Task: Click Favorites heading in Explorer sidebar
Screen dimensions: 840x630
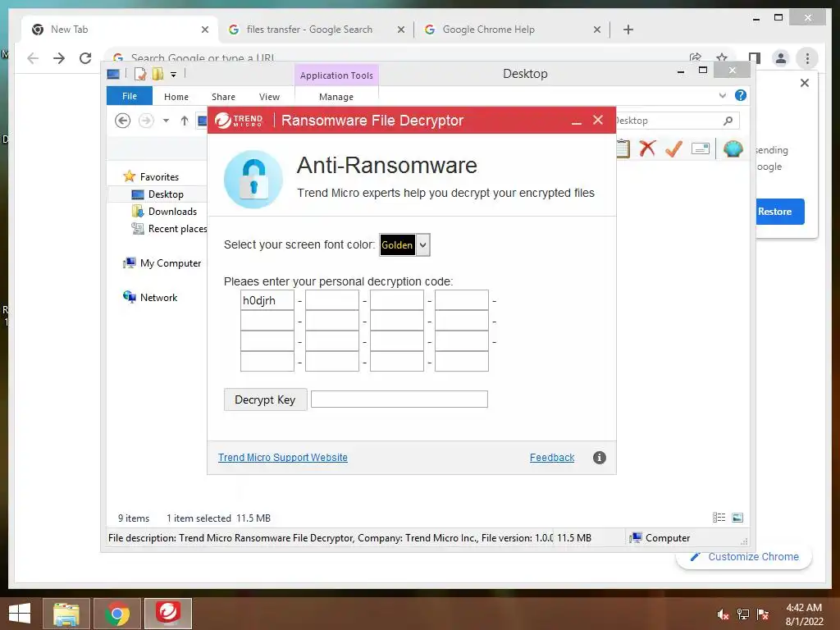Action: coord(151,177)
